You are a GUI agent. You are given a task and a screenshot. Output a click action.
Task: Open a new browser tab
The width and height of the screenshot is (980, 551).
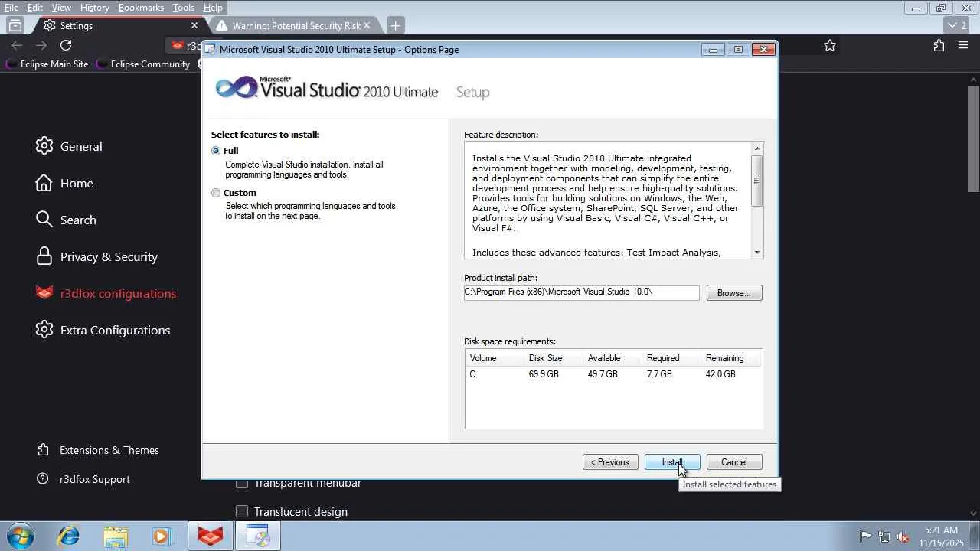(395, 25)
